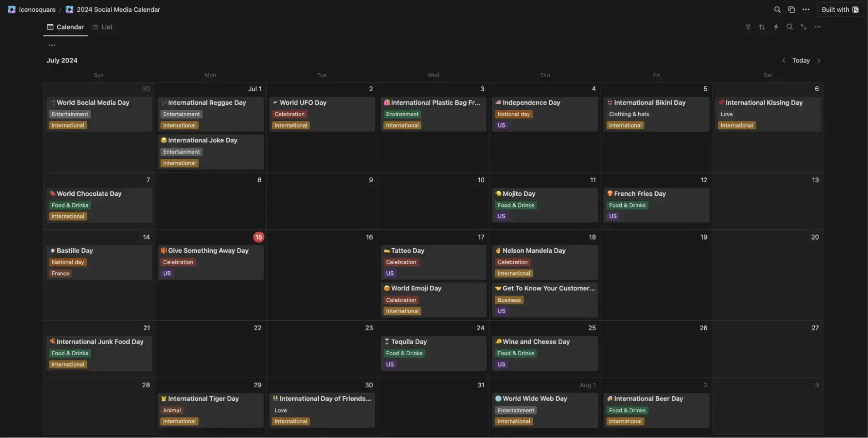This screenshot has width=868, height=438.
Task: Open Get To Know Your Customer event
Action: pyautogui.click(x=545, y=300)
